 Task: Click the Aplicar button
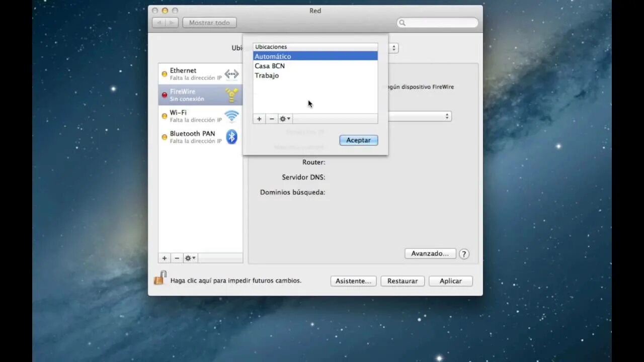point(451,281)
